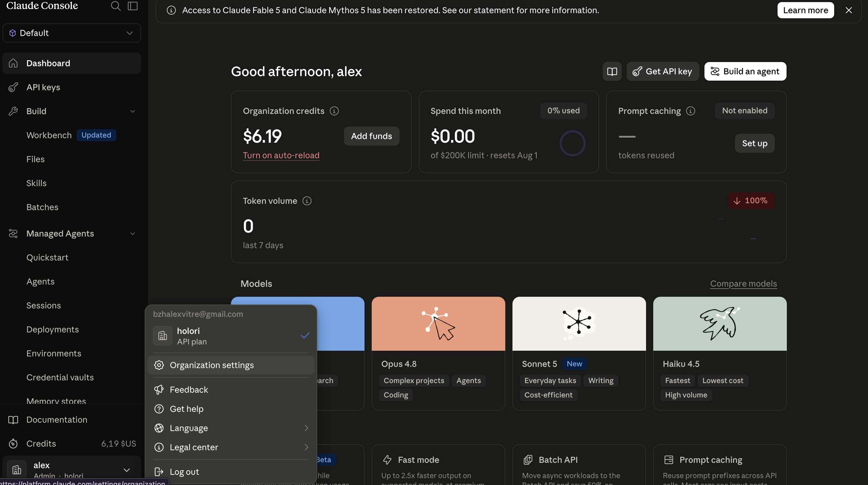
Task: Click the Add funds button
Action: coord(371,136)
